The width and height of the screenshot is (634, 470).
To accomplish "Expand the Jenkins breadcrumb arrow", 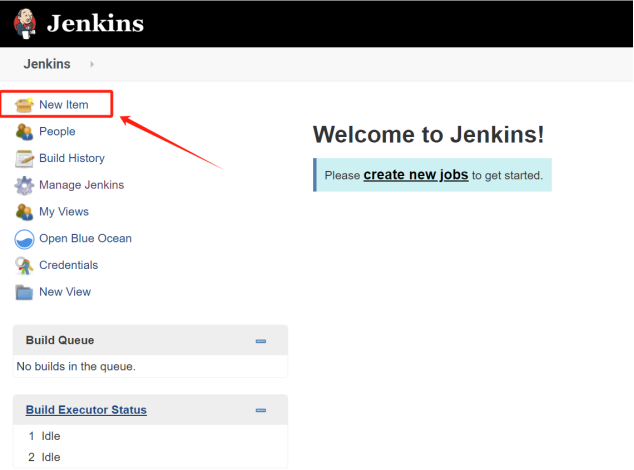I will pyautogui.click(x=92, y=64).
